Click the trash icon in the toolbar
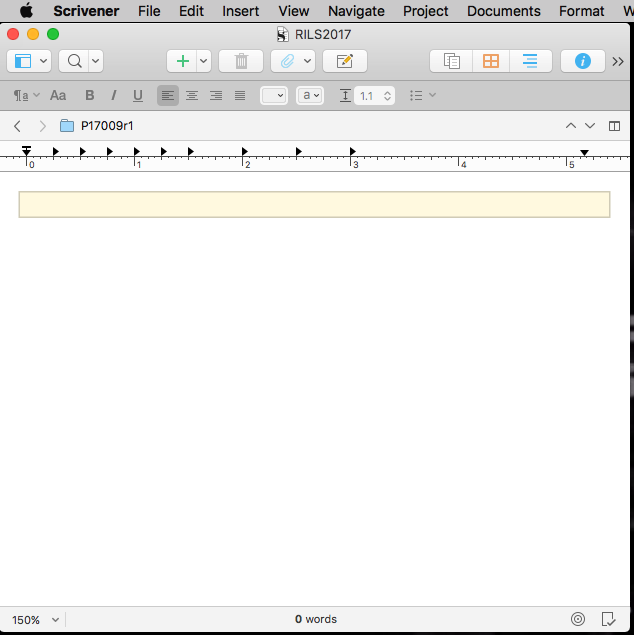 (241, 61)
